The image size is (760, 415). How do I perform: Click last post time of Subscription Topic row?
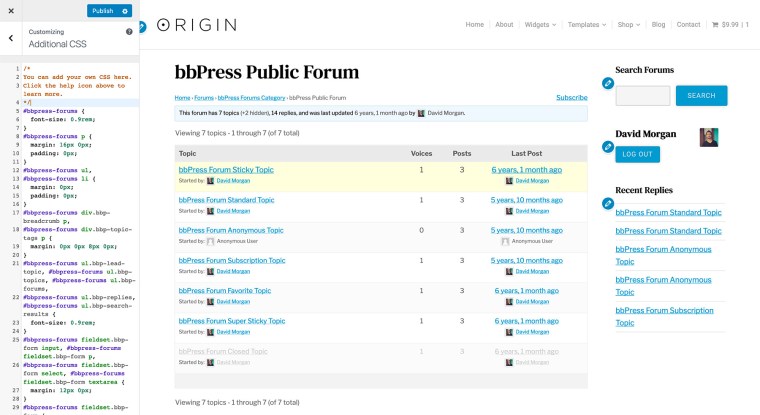526,260
